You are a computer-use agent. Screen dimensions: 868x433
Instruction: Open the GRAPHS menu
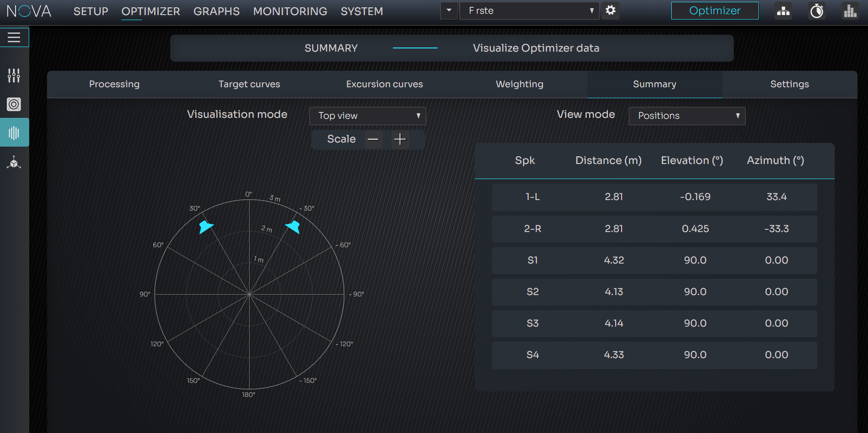point(216,11)
